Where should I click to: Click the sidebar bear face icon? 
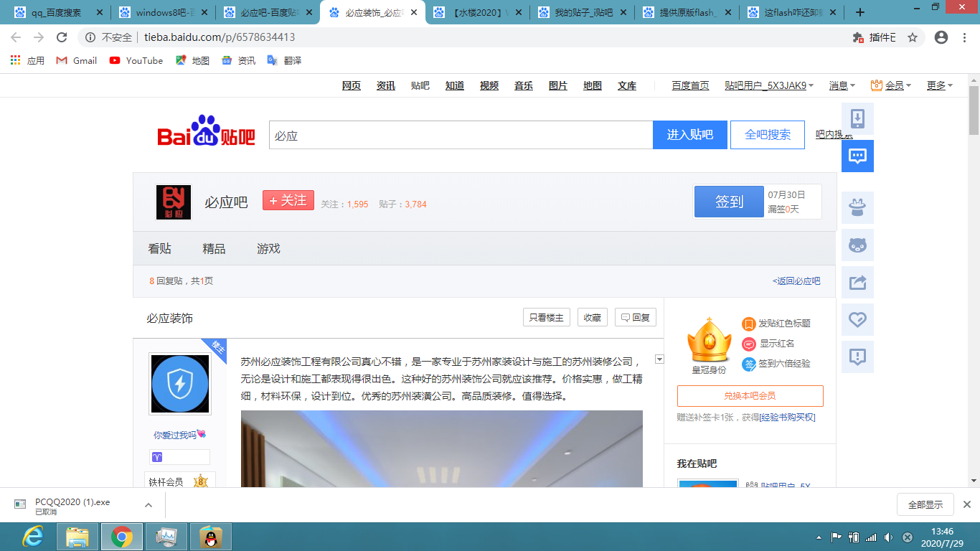857,245
